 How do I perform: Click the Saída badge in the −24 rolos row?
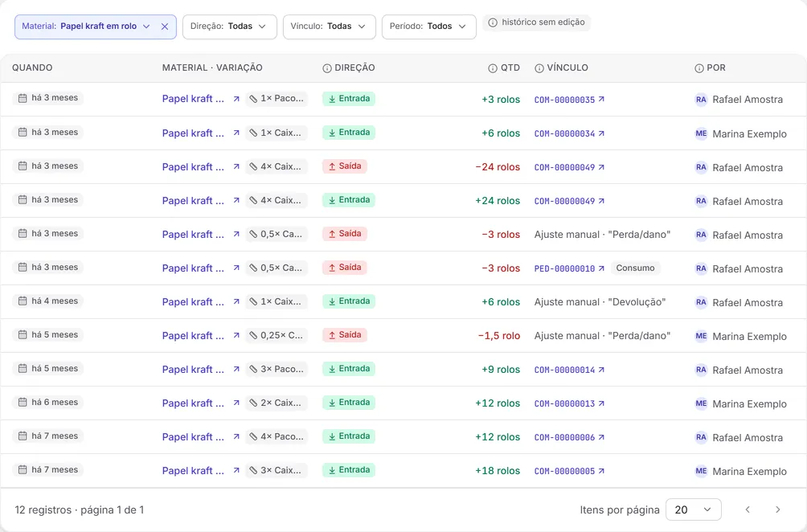[x=344, y=166]
